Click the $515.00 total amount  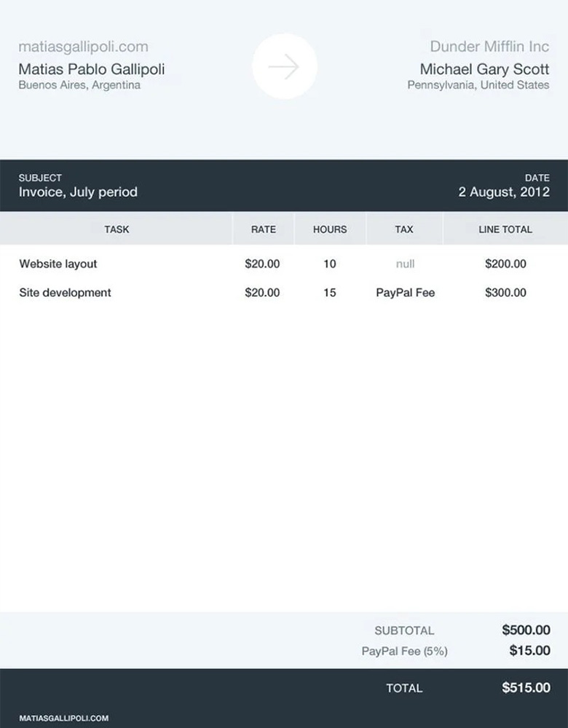[526, 687]
